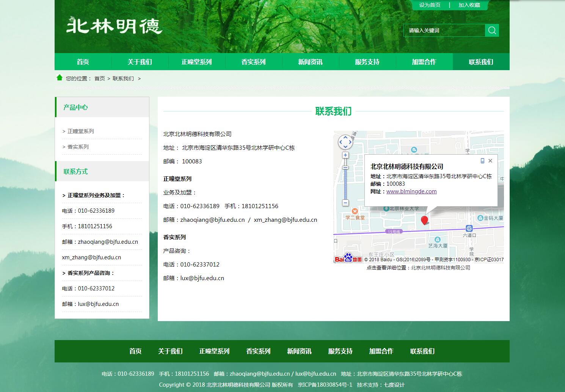Click 新闻资讯 in the footer navigation
Viewport: 565px width, 392px height.
pyautogui.click(x=299, y=351)
